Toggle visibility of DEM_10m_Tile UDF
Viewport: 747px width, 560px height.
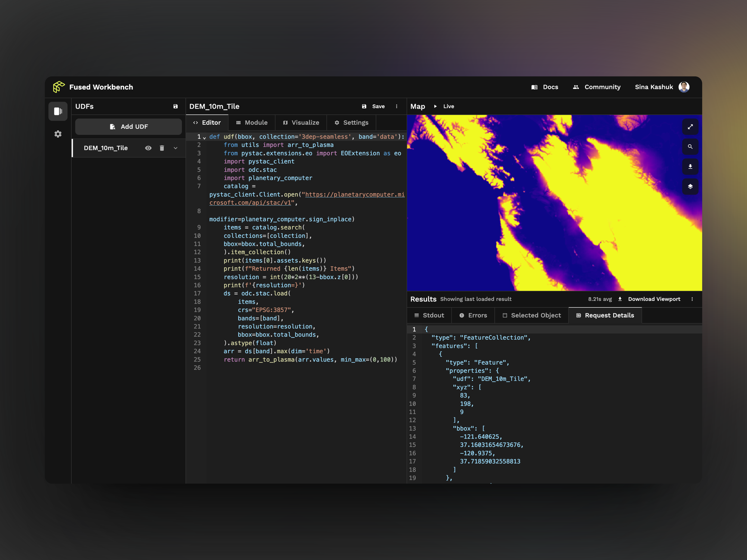pos(148,148)
